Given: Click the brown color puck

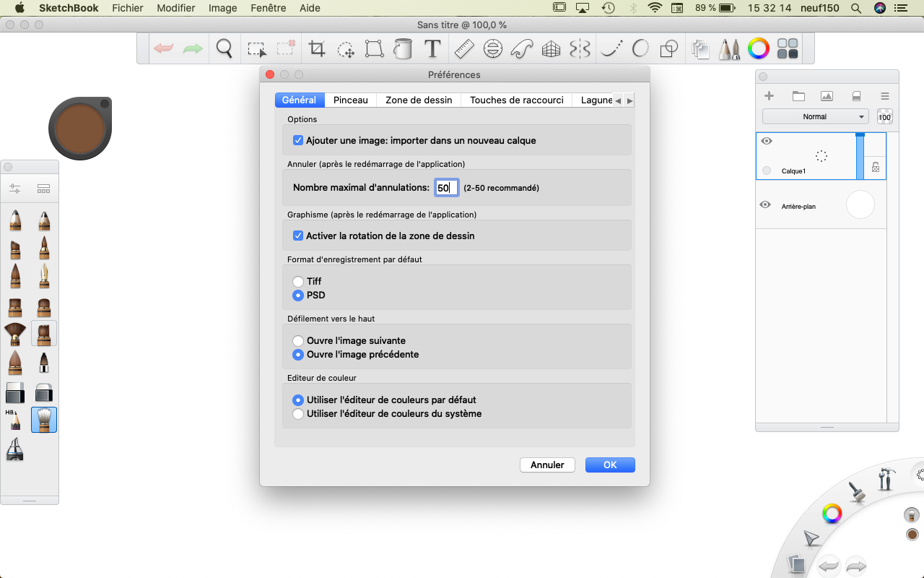Looking at the screenshot, I should point(80,129).
